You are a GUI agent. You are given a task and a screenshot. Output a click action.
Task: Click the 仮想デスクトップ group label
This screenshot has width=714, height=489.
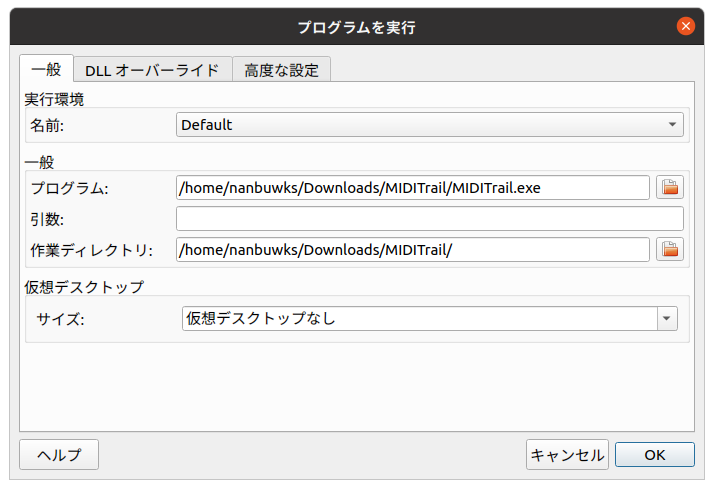pos(84,287)
